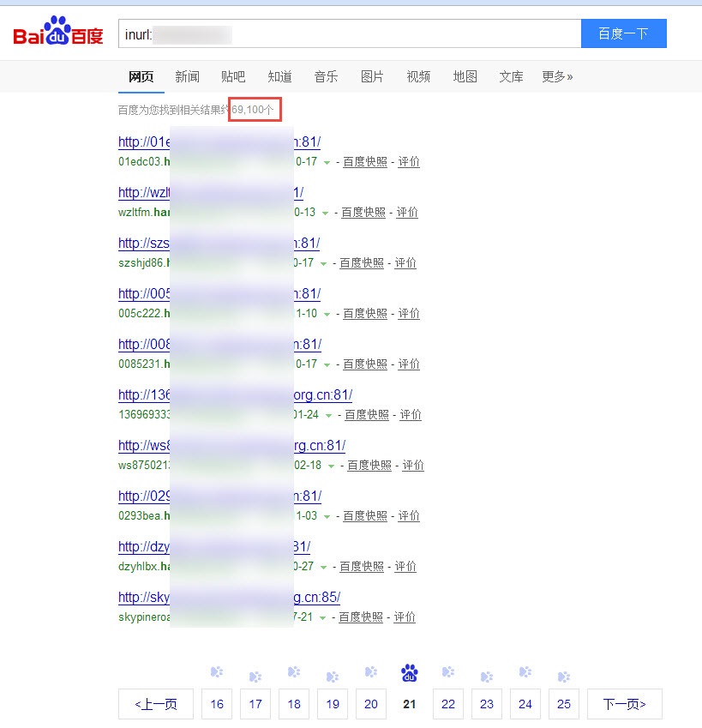Viewport: 702px width, 728px height.
Task: Click the paw icon above page 24
Action: click(x=525, y=671)
